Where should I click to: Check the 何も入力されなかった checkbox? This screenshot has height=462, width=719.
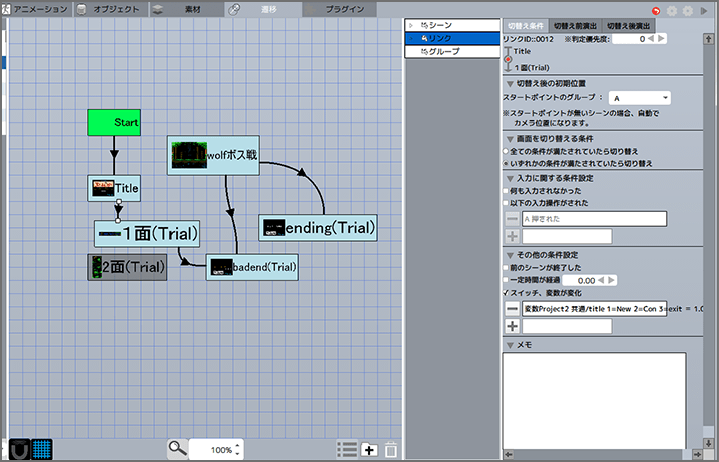pyautogui.click(x=506, y=191)
